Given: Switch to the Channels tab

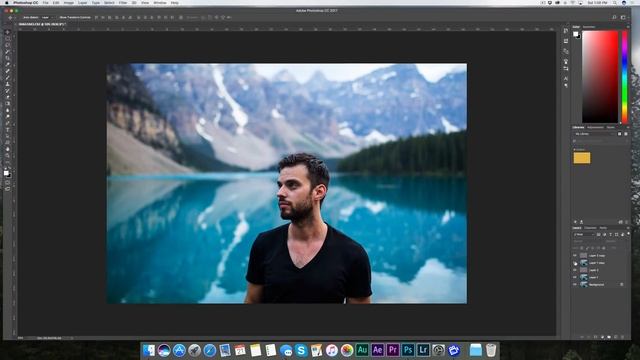Looking at the screenshot, I should (x=590, y=228).
